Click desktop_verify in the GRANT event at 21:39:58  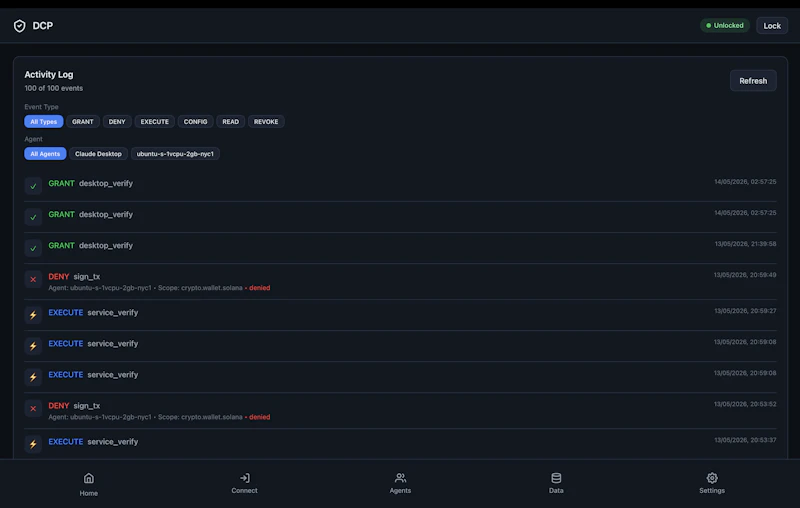106,245
